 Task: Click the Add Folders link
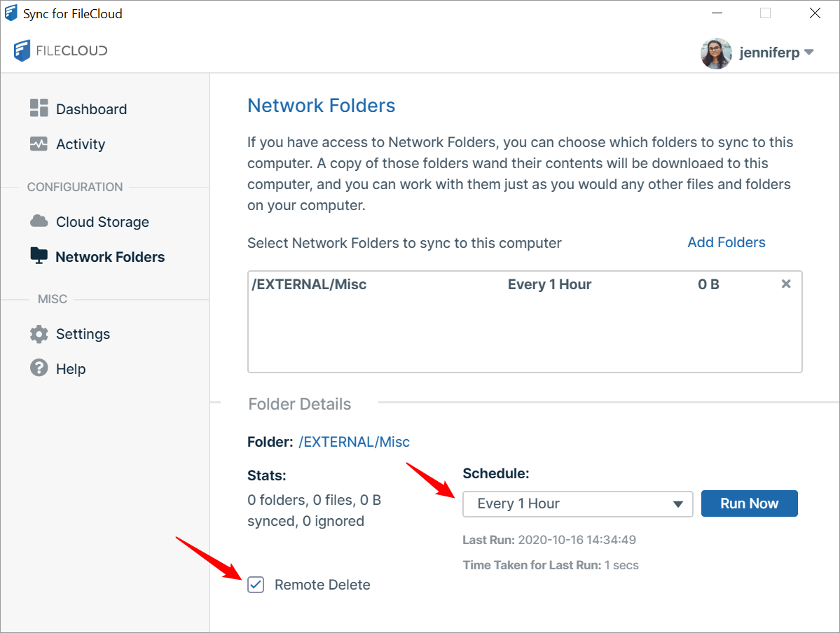726,242
